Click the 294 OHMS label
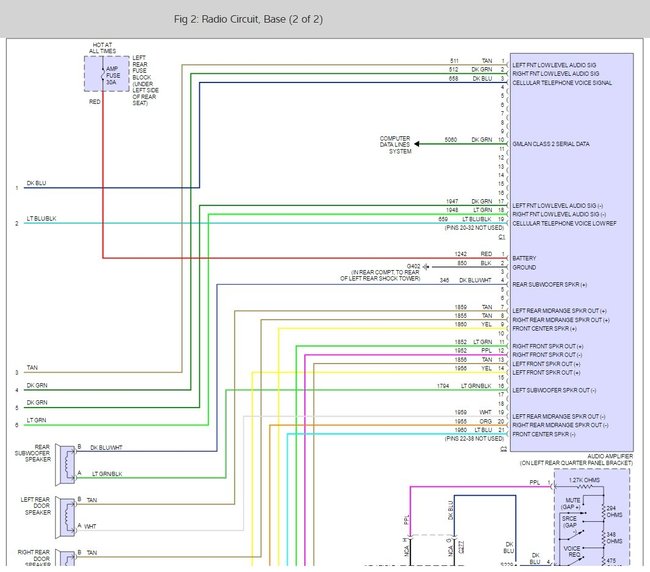This screenshot has height=572, width=650. pyautogui.click(x=614, y=511)
